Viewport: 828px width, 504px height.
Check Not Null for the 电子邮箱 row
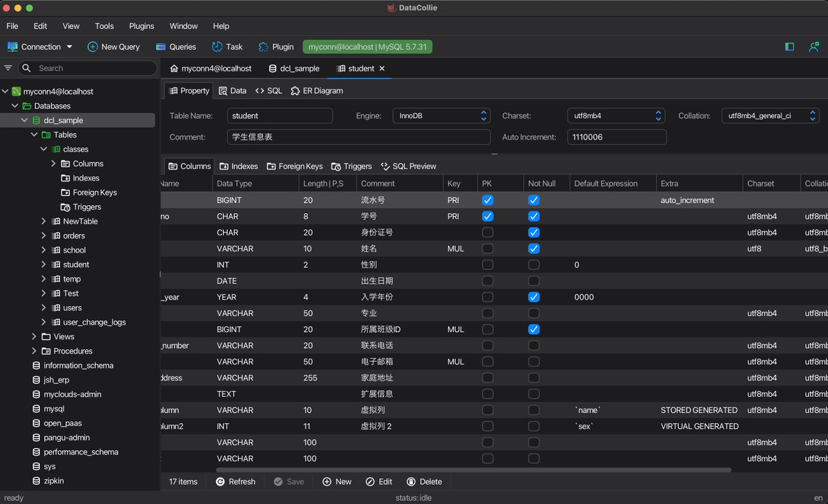(534, 362)
